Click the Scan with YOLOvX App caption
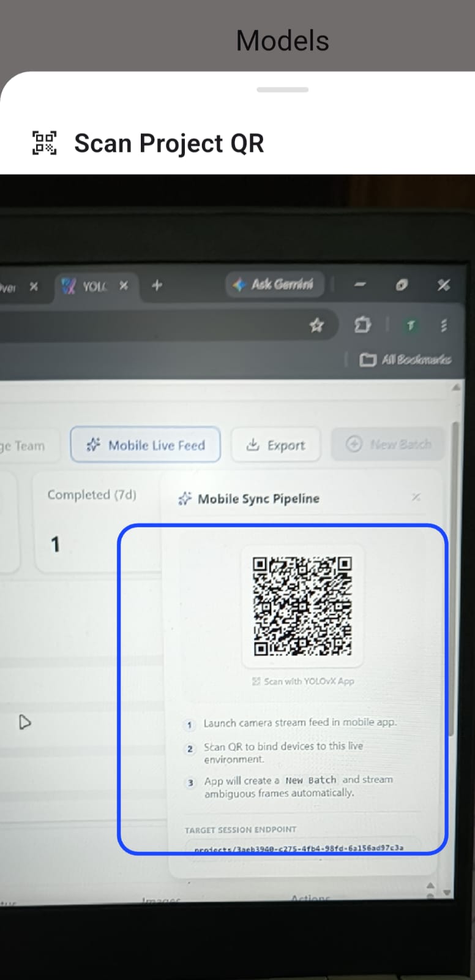 point(303,681)
